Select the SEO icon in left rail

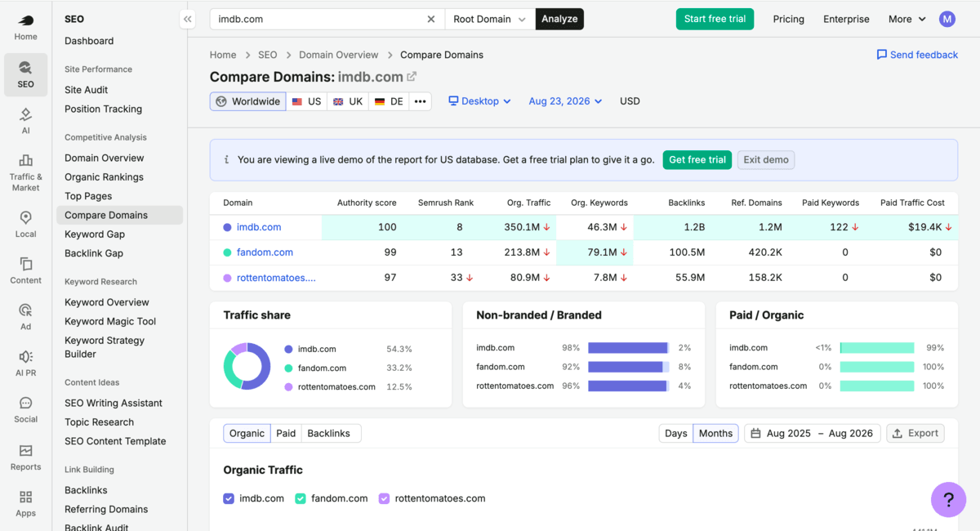click(x=25, y=75)
